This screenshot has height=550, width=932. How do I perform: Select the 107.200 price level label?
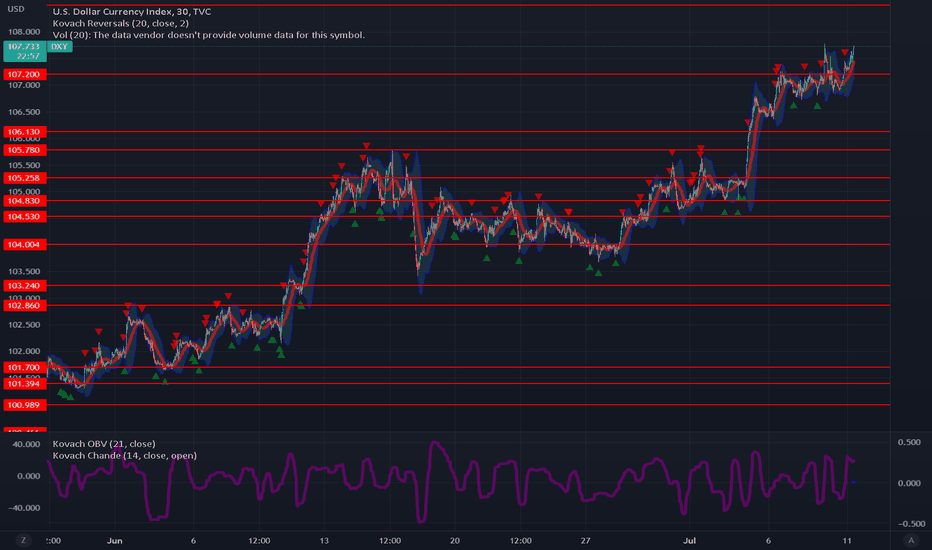coord(24,74)
